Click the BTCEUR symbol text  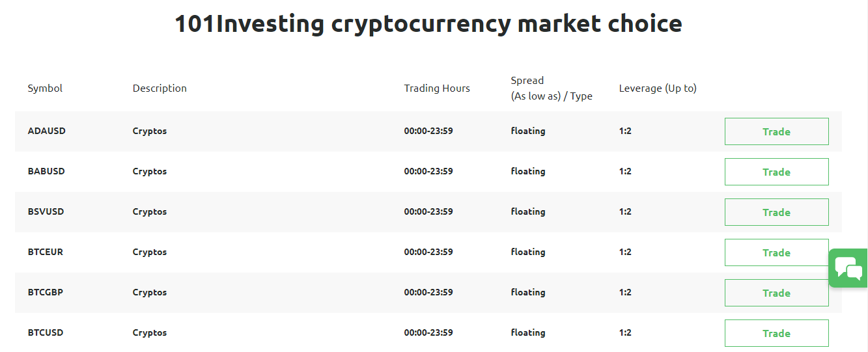46,252
